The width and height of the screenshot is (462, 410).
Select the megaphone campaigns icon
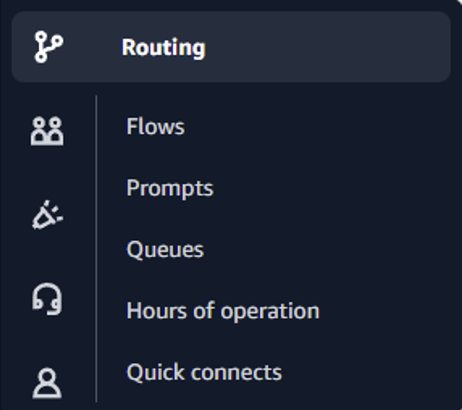(47, 215)
